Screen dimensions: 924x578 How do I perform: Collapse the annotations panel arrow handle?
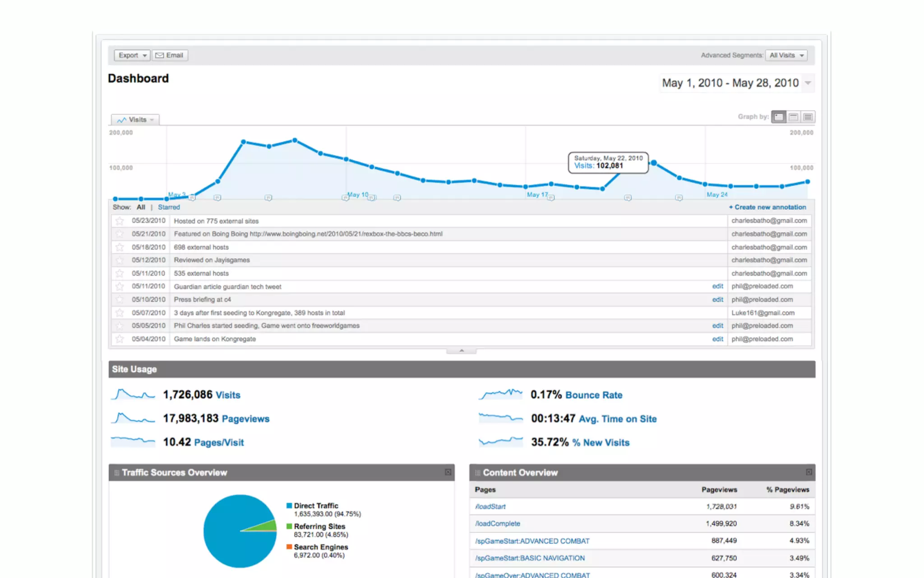pyautogui.click(x=461, y=350)
